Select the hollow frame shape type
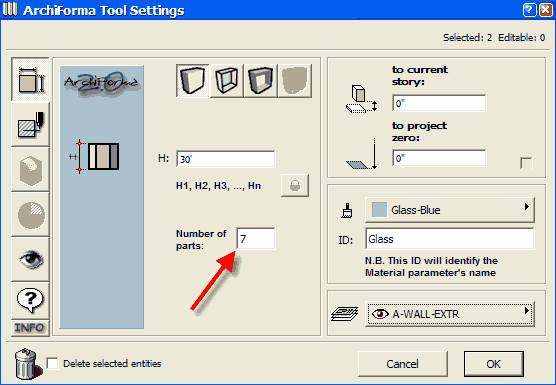Viewport: 556px width, 385px height. pos(261,80)
